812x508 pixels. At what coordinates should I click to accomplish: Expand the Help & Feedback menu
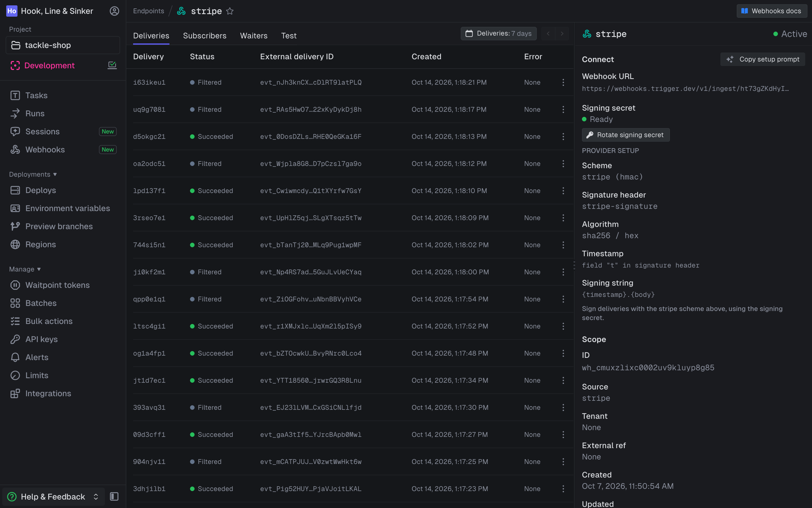click(54, 497)
